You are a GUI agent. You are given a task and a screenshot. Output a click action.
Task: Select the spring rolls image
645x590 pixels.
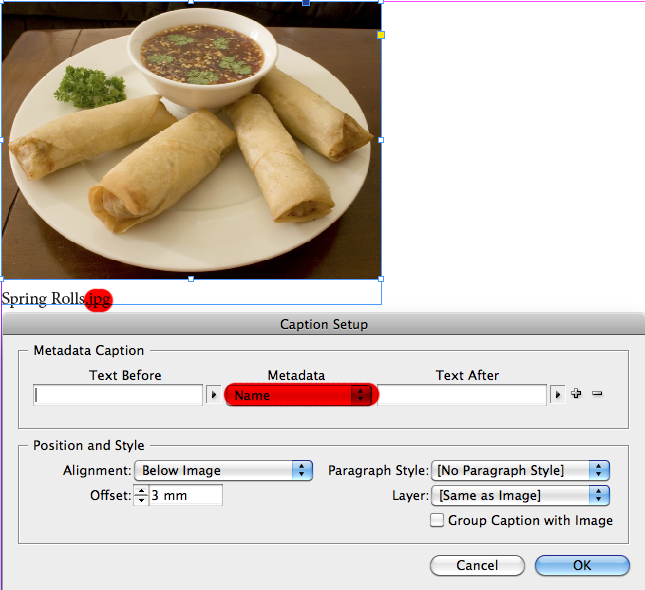190,140
